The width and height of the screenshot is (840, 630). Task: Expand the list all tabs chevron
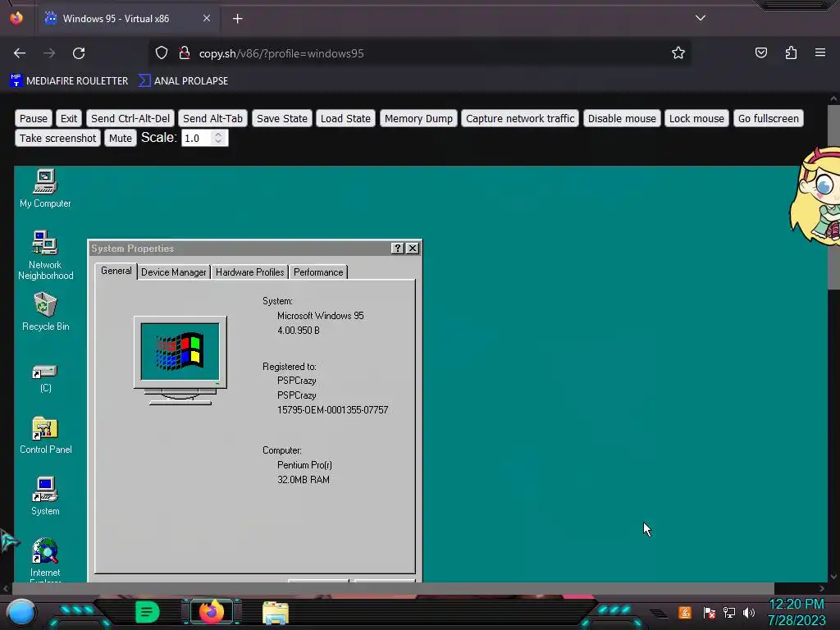pyautogui.click(x=701, y=18)
